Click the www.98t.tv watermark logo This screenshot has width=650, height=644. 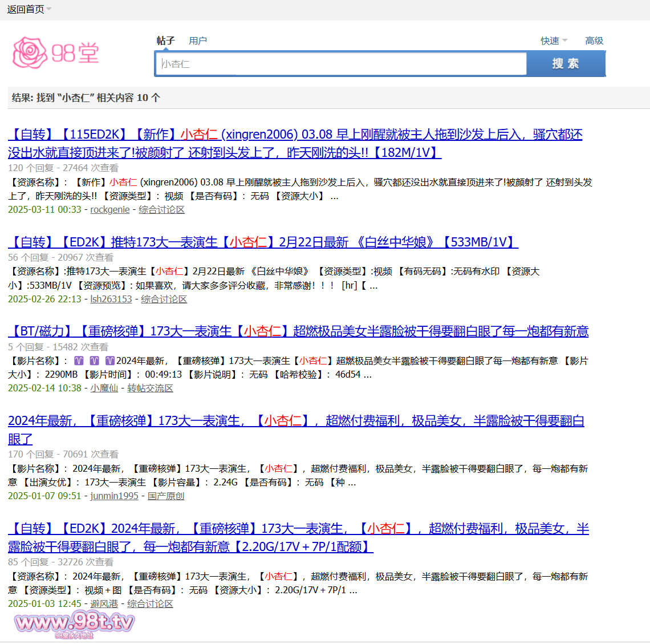[74, 623]
